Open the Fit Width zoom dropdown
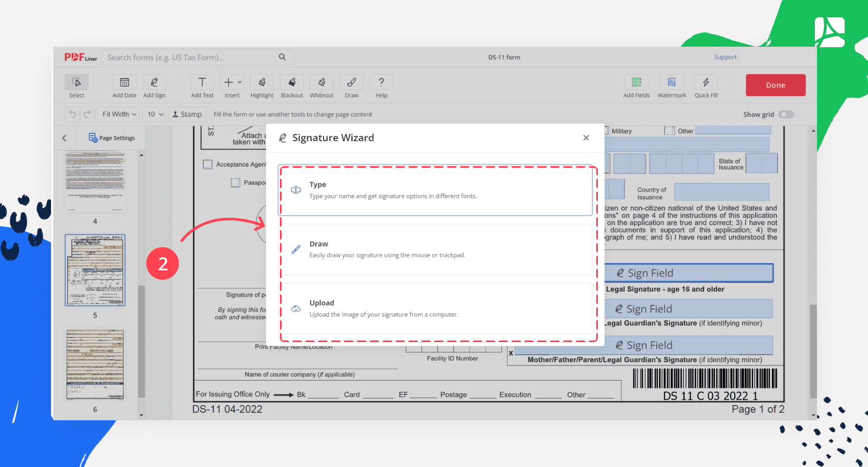 (119, 115)
